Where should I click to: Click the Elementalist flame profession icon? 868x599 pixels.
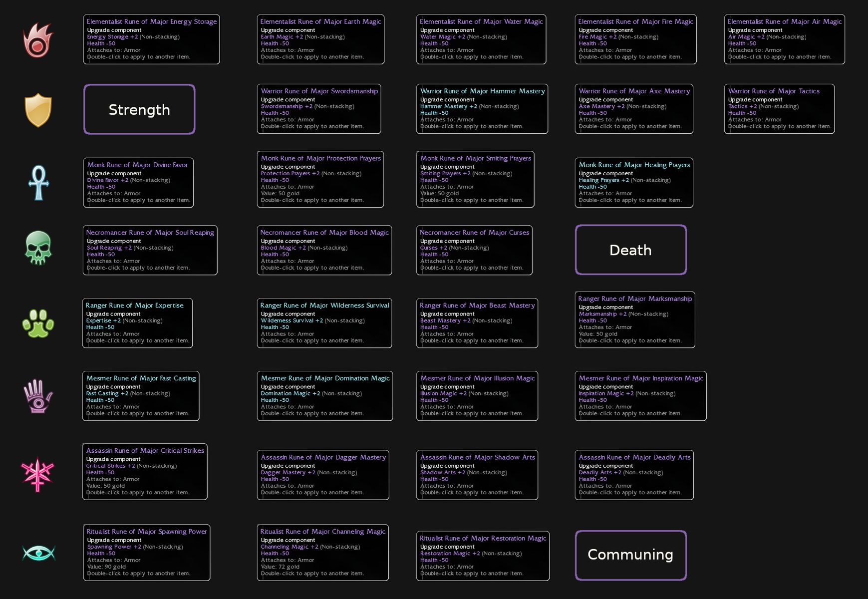coord(38,40)
